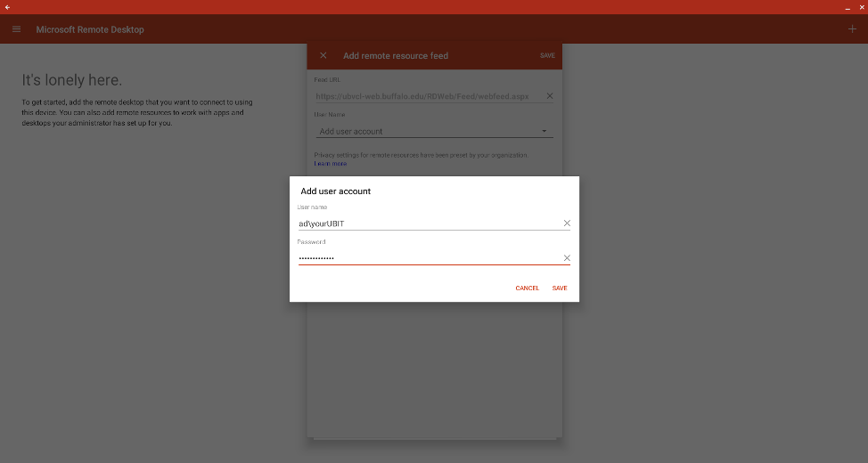Minimize the Remote Desktop window
This screenshot has width=868, height=463.
(x=848, y=7)
